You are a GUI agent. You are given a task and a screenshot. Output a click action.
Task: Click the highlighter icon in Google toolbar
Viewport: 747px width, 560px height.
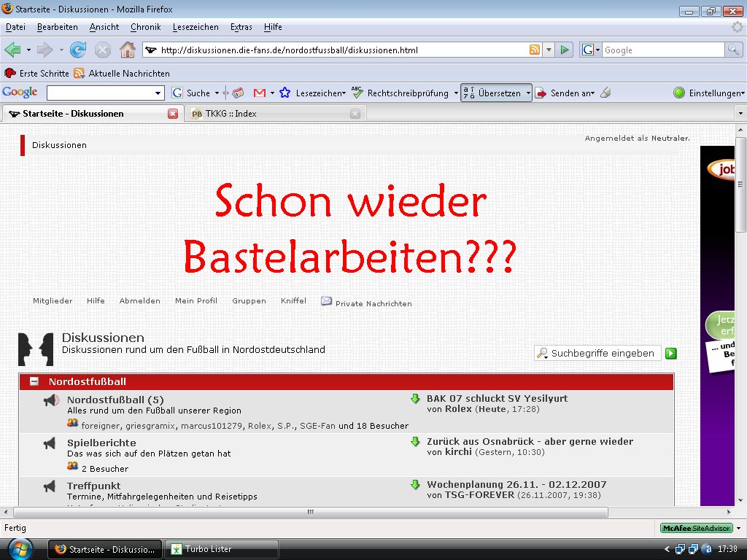pos(605,93)
